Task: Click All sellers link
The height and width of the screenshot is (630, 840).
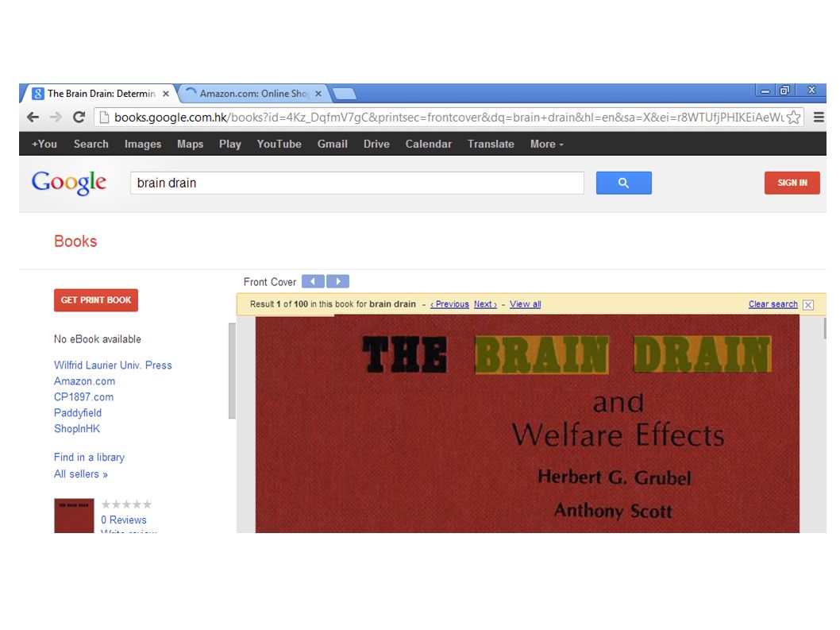Action: [81, 474]
